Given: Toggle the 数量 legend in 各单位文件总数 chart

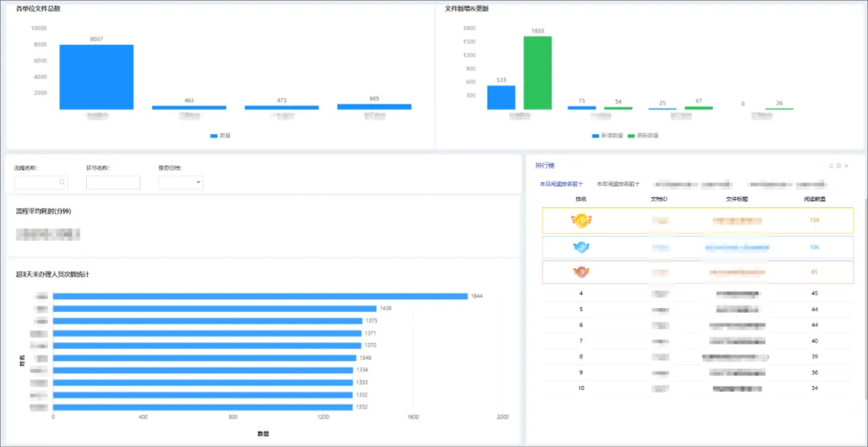Looking at the screenshot, I should (x=220, y=135).
